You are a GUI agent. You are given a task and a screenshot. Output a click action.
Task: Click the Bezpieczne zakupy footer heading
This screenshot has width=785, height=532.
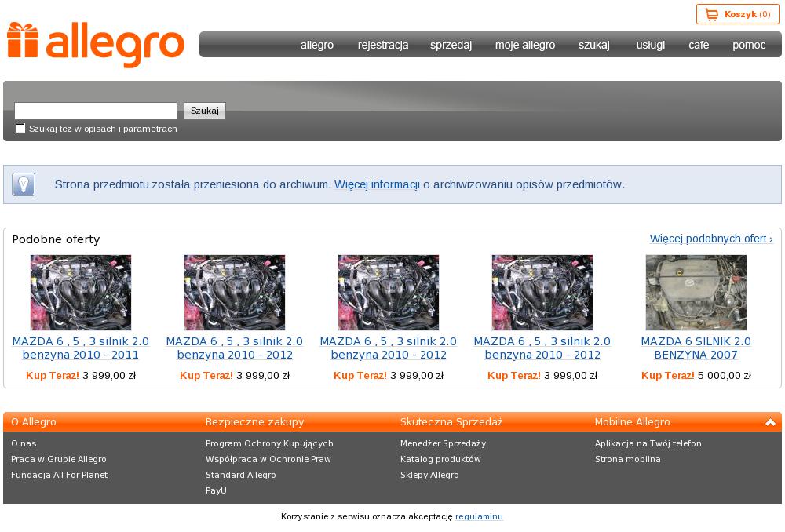255,422
